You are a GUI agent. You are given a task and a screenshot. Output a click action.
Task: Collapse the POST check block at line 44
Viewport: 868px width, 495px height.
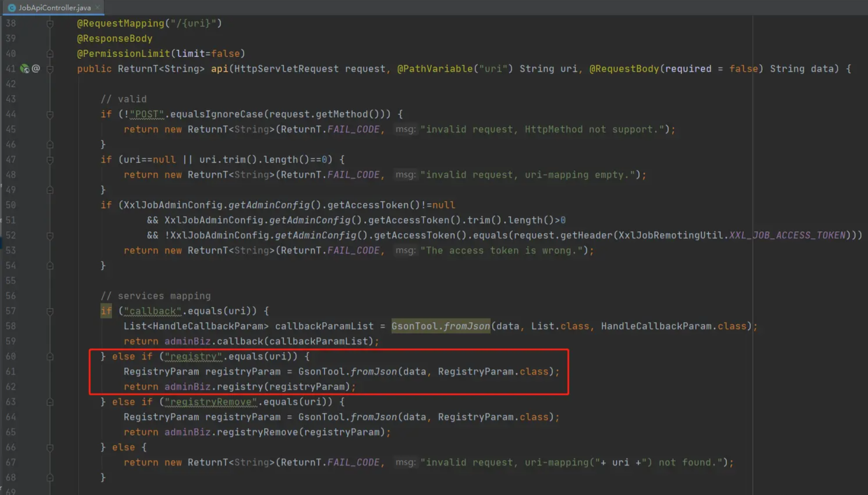click(x=50, y=114)
